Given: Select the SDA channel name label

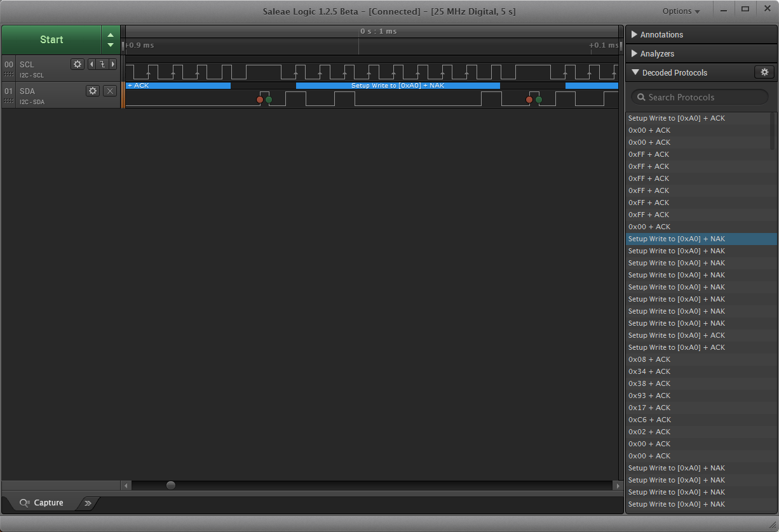Looking at the screenshot, I should pos(27,91).
